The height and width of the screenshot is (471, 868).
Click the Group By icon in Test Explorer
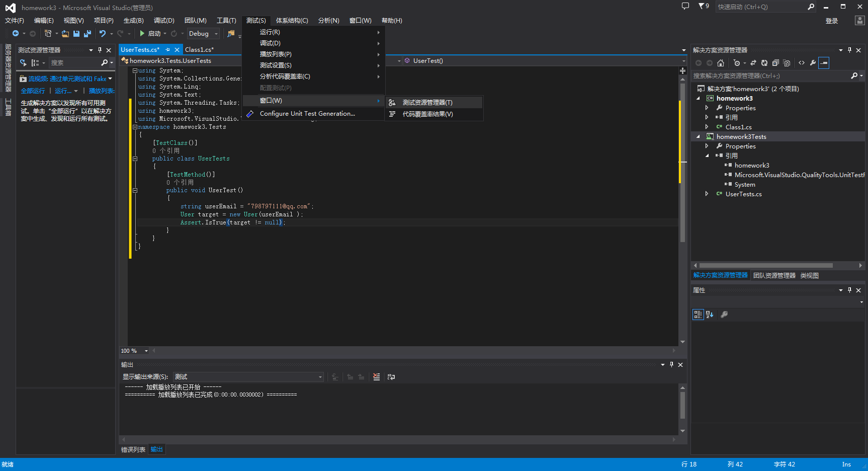pyautogui.click(x=35, y=63)
